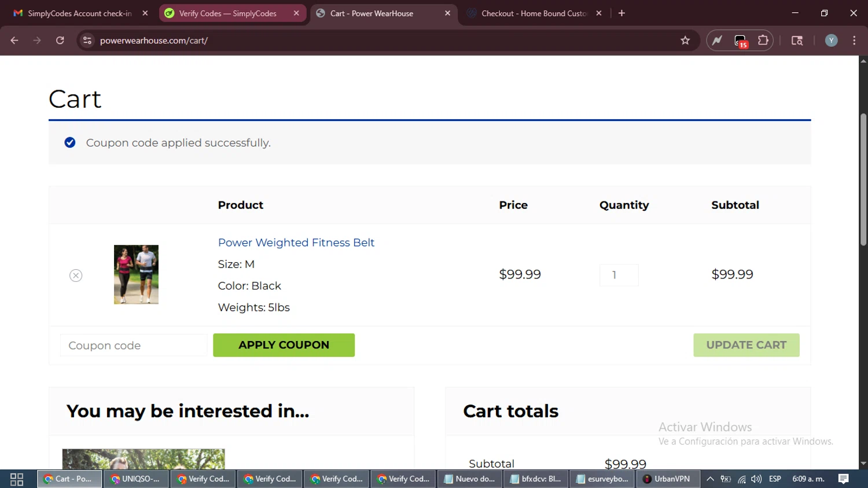The height and width of the screenshot is (488, 868).
Task: Click the Coupon code applied successfully message
Action: 178,143
